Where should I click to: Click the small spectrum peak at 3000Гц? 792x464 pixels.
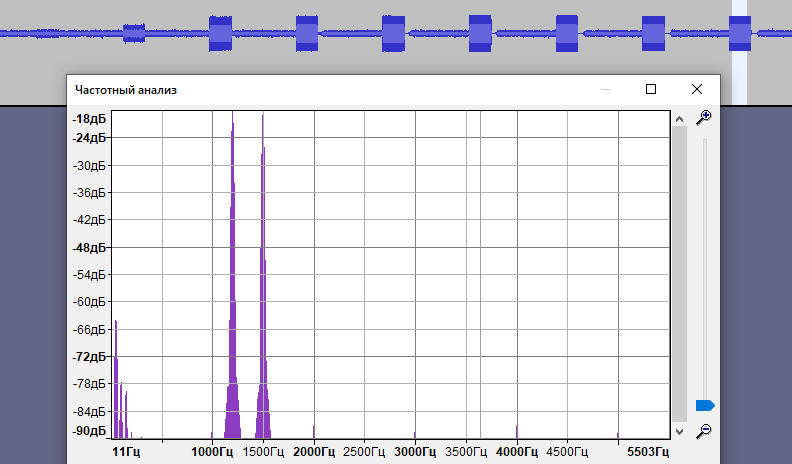(x=414, y=434)
